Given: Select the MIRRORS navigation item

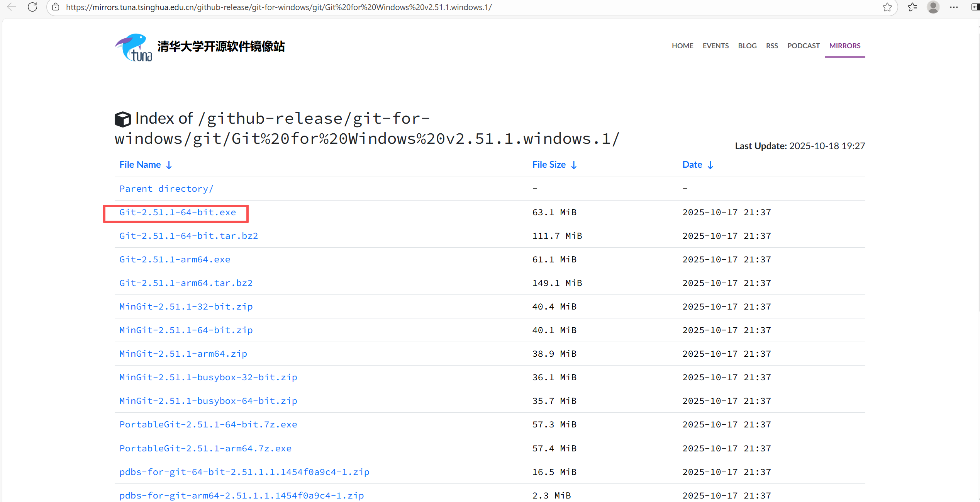Looking at the screenshot, I should [844, 46].
